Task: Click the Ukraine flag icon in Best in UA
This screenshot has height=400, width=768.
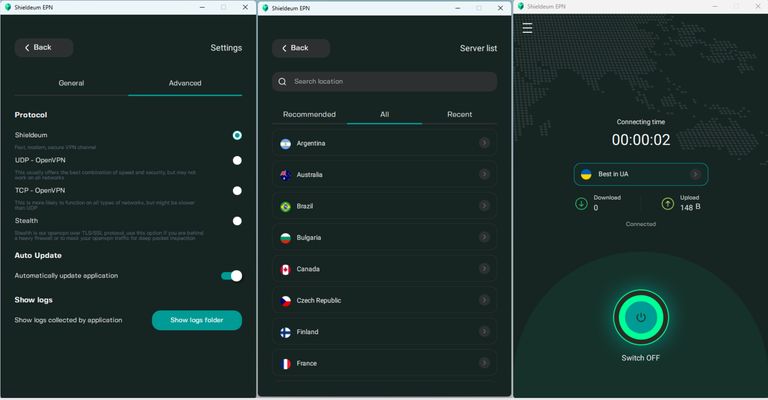Action: point(586,174)
